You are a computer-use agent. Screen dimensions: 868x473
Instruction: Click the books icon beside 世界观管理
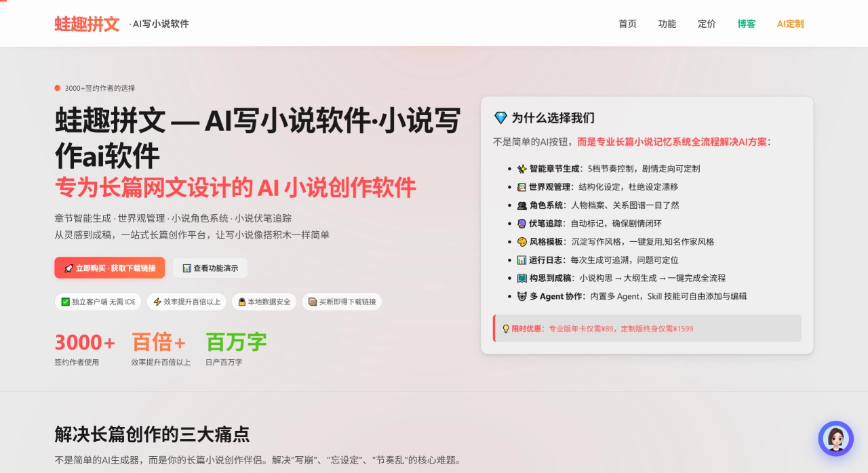[x=521, y=187]
